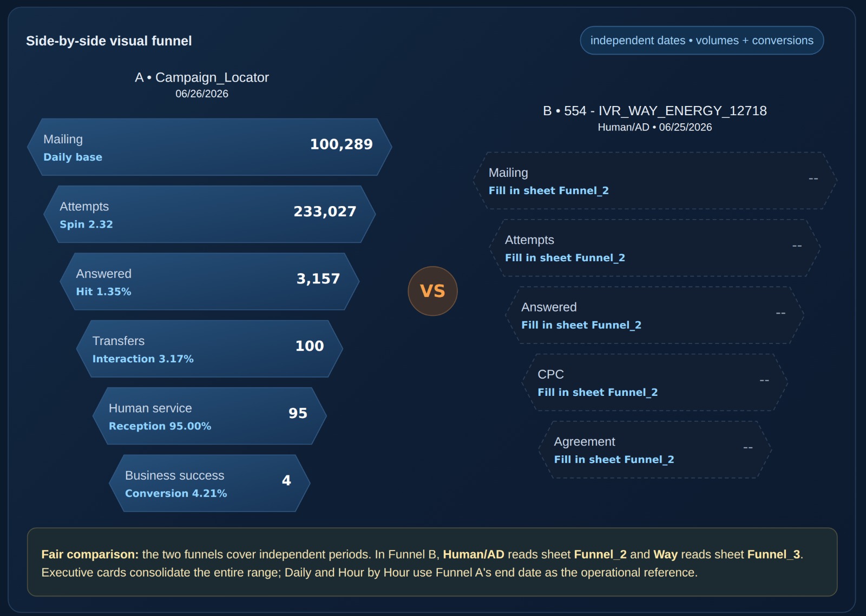The height and width of the screenshot is (616, 866).
Task: Click the Conversion 4.21% label
Action: 176,493
